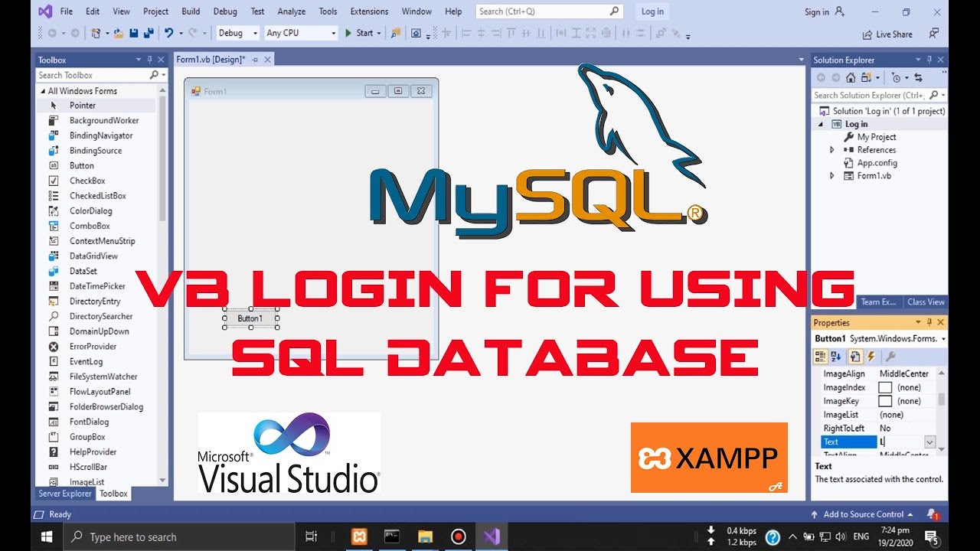Viewport: 980px width, 551px height.
Task: Toggle auto-hide pin on Properties panel
Action: [929, 323]
